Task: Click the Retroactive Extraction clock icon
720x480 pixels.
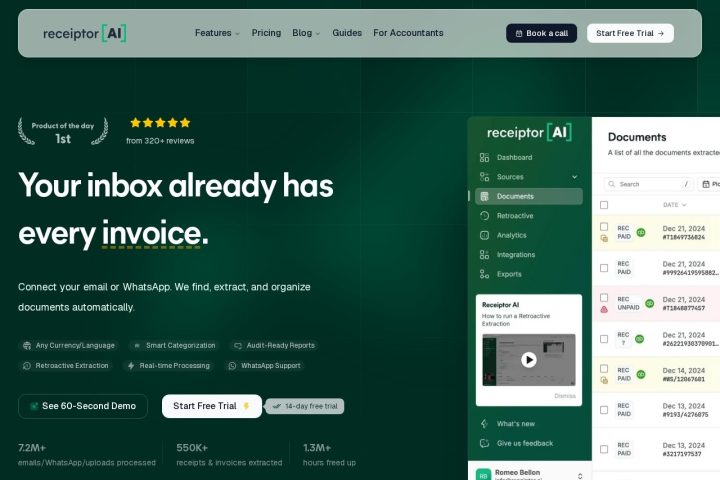Action: 27,366
